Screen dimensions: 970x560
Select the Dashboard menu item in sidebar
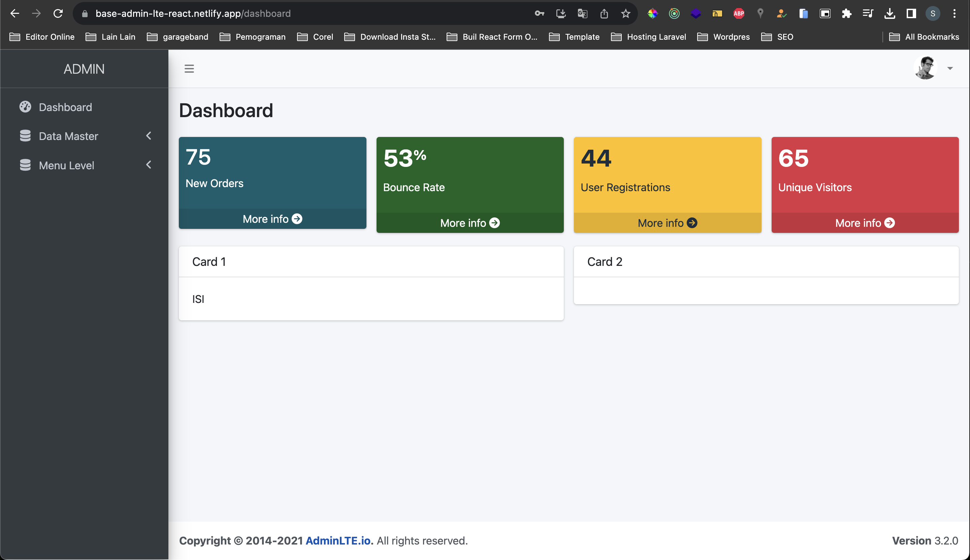click(65, 107)
